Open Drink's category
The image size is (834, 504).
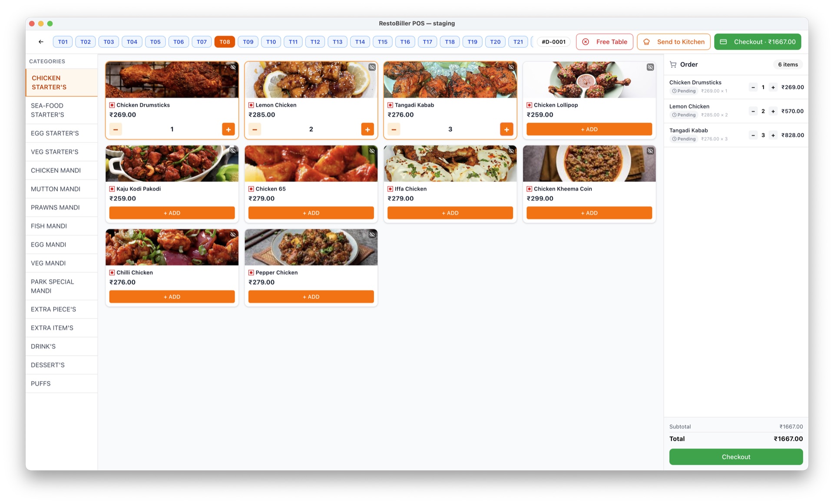click(x=62, y=346)
